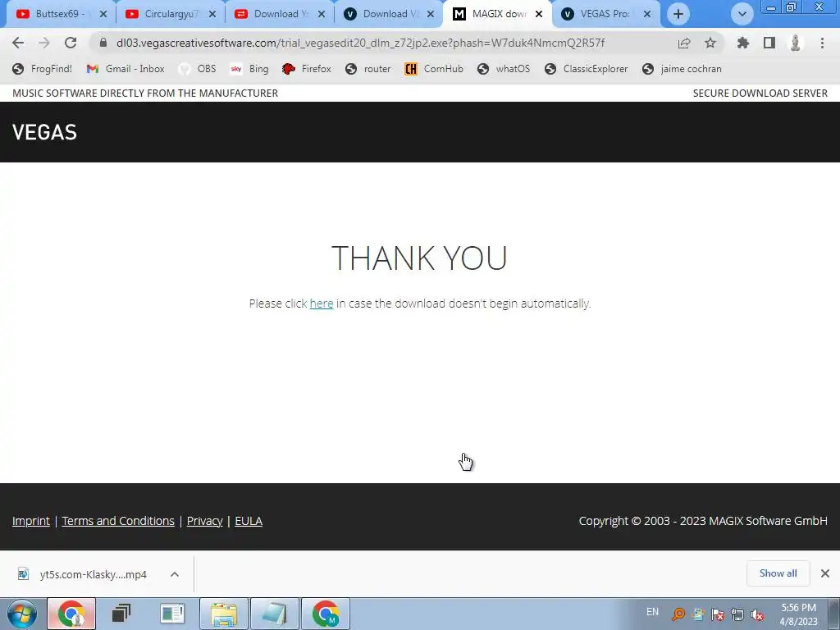Click the Action Center flag tray icon
Viewport: 840px width, 630px height.
718,614
